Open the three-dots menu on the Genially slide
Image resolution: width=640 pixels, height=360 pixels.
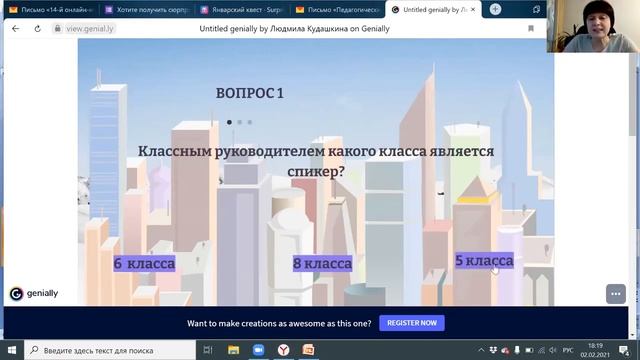[x=616, y=294]
